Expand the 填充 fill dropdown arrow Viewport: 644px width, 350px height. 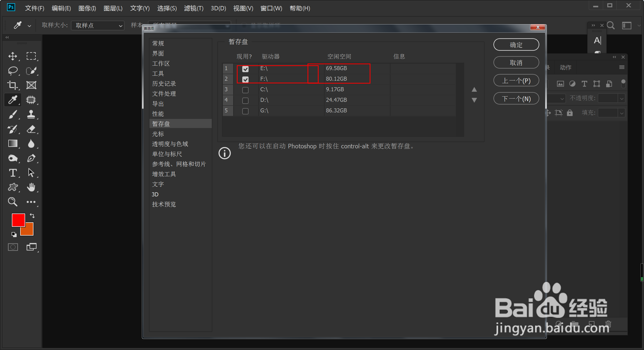(622, 113)
